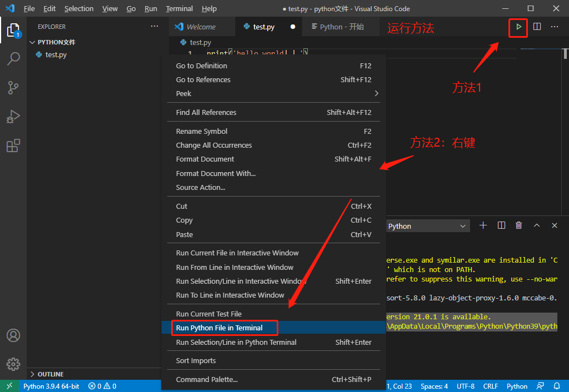Create a new terminal with the plus icon
This screenshot has width=569, height=392.
pyautogui.click(x=482, y=225)
